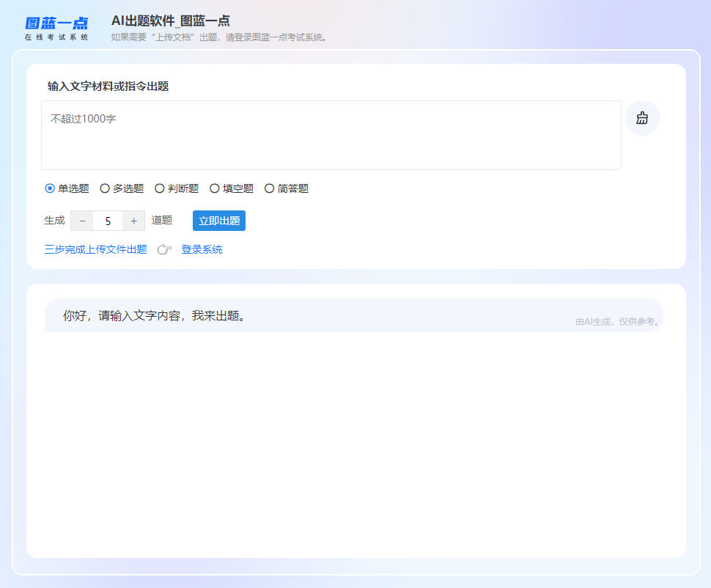Click the 输入文字材料或指令出题 heading
Viewport: 711px width, 588px height.
click(108, 87)
